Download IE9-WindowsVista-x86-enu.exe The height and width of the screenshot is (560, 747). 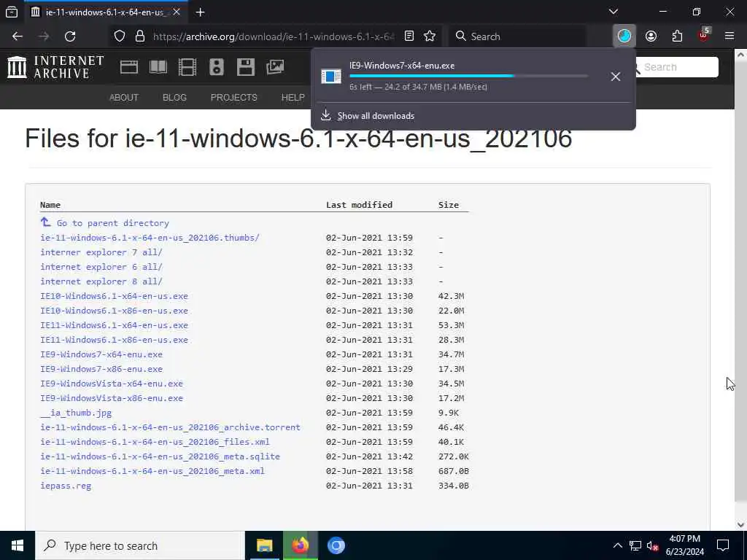(112, 398)
